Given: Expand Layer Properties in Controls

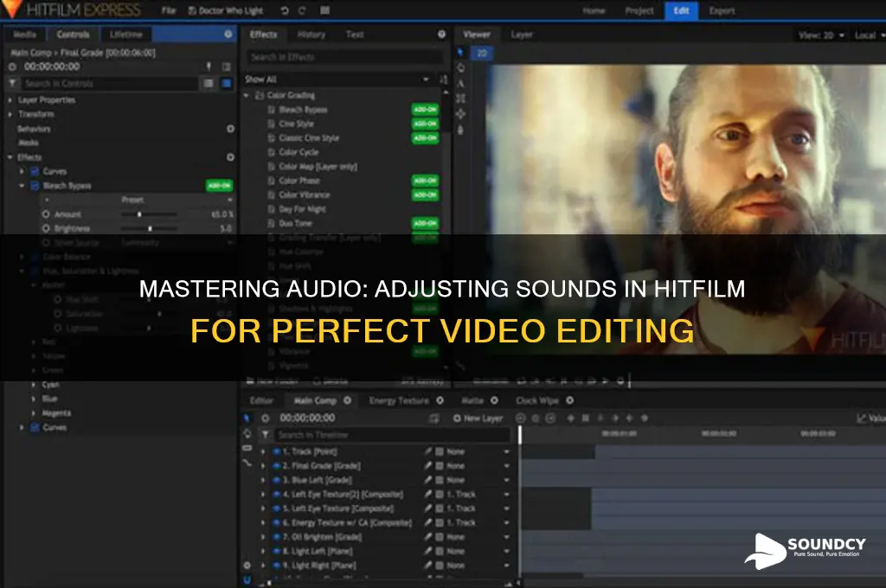Looking at the screenshot, I should tap(10, 100).
